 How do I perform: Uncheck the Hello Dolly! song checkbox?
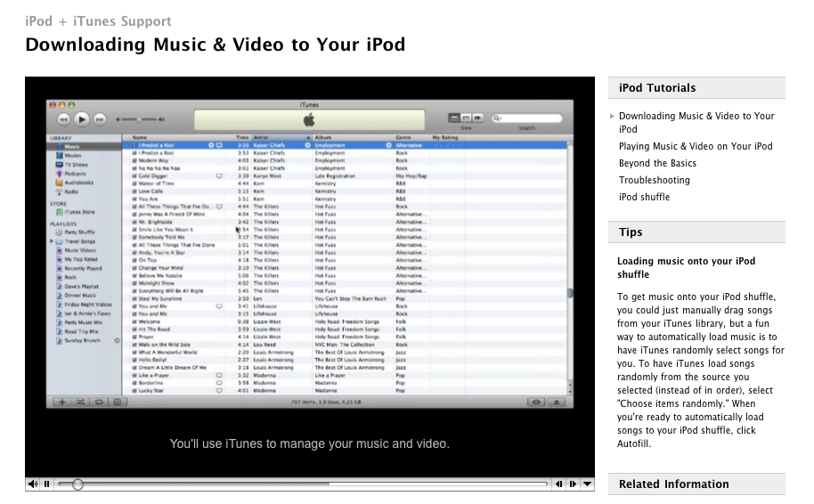pos(134,361)
